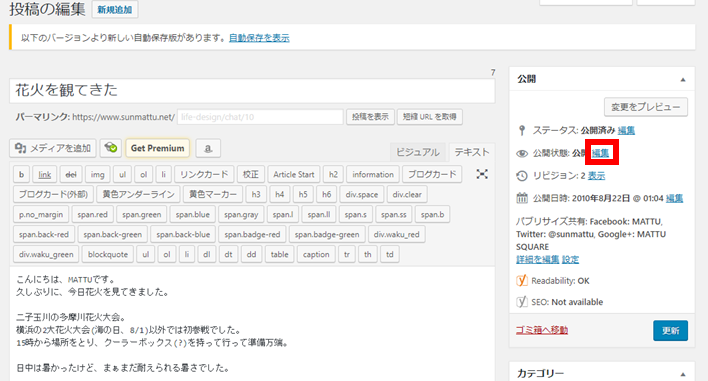
Task: Click the link quicktag button
Action: click(44, 174)
